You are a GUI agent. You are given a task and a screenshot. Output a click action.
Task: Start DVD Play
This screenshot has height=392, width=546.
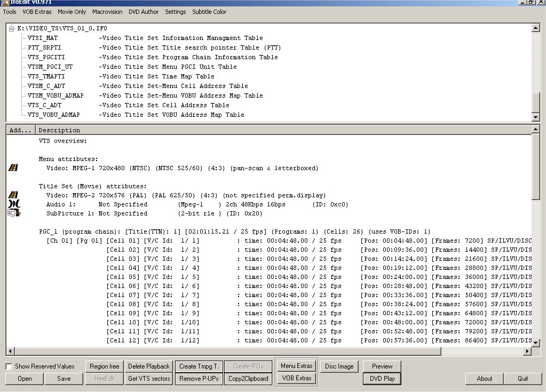(x=382, y=379)
